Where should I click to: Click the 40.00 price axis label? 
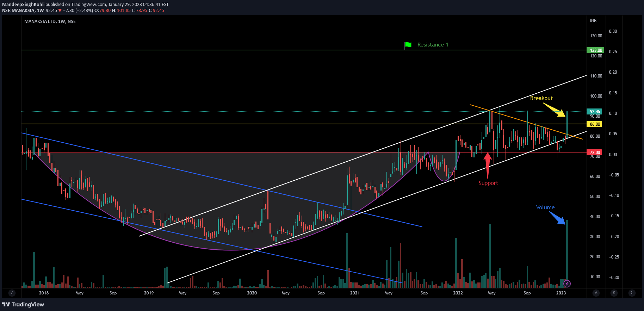coord(595,217)
